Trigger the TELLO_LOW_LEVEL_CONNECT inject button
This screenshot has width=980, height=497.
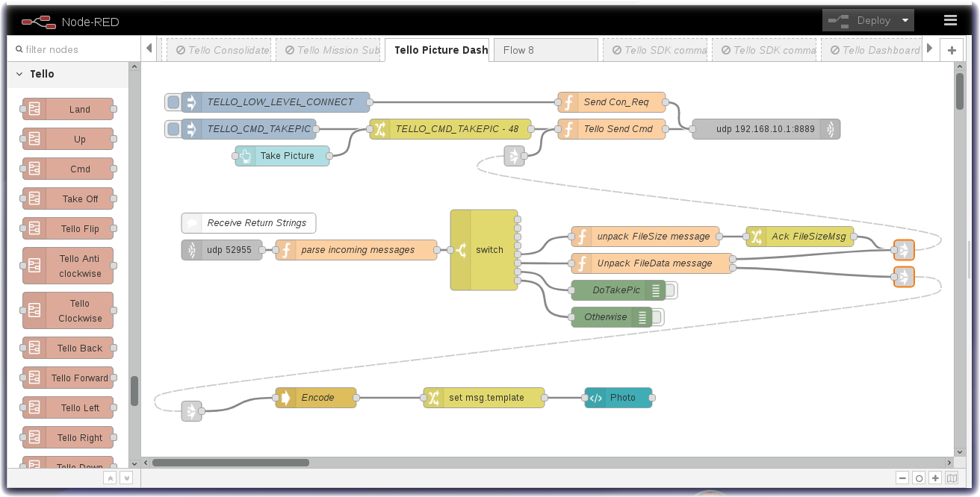pyautogui.click(x=173, y=102)
